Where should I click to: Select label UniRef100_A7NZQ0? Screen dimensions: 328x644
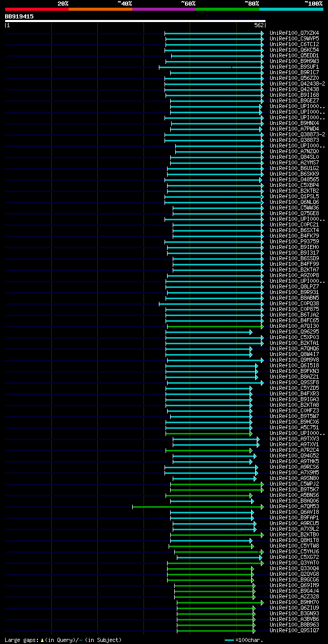click(294, 151)
